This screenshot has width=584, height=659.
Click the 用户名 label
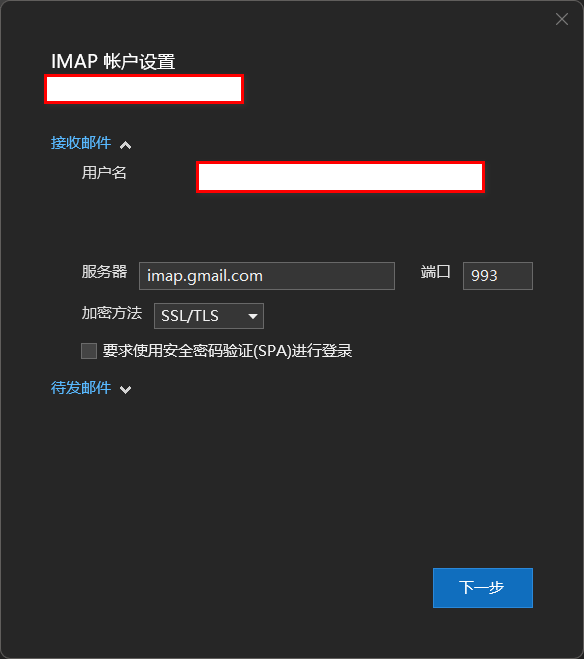pos(104,173)
